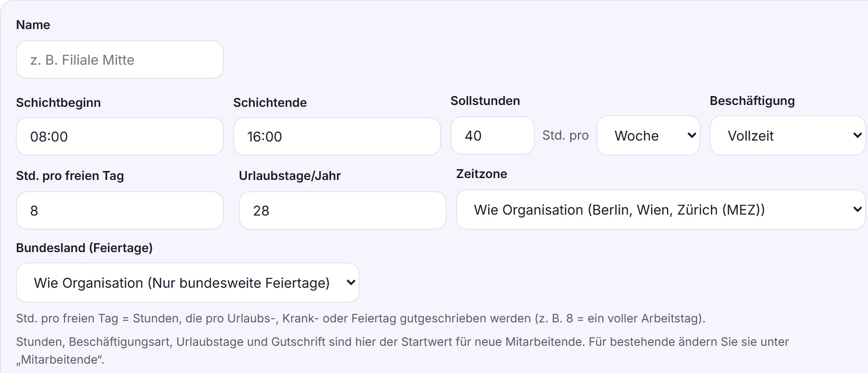This screenshot has width=868, height=373.
Task: Open the Bundesland (Feiertage) dropdown
Action: click(188, 283)
